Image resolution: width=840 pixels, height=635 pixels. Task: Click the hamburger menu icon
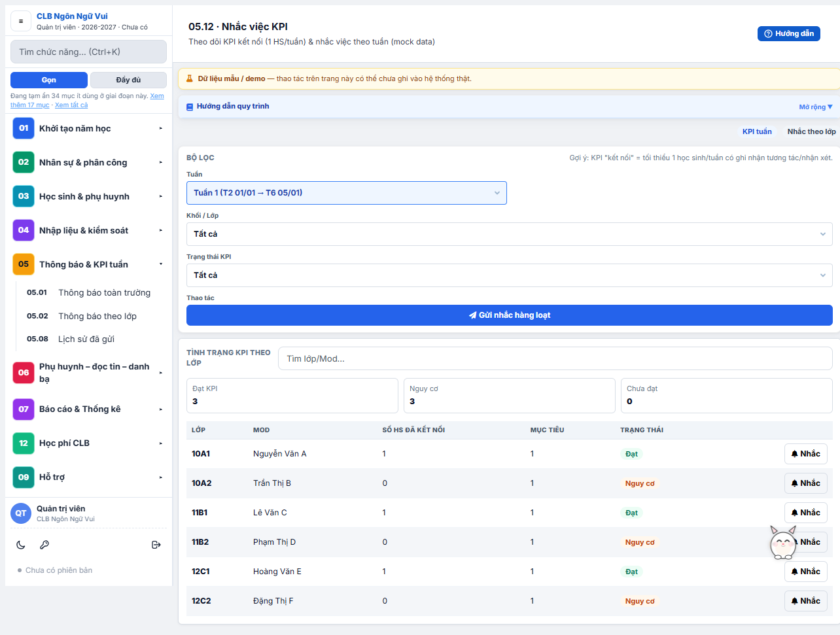coord(21,21)
